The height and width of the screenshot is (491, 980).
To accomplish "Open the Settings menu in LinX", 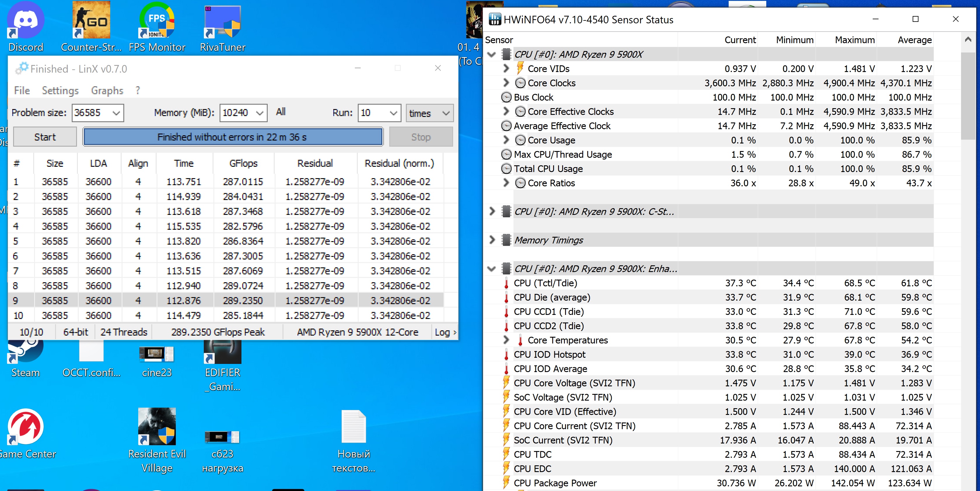I will [60, 90].
